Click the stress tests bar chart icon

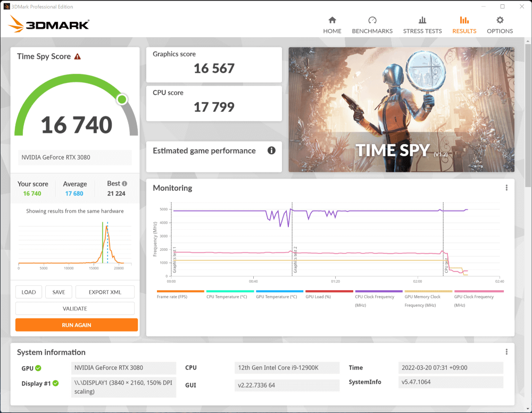tap(422, 20)
